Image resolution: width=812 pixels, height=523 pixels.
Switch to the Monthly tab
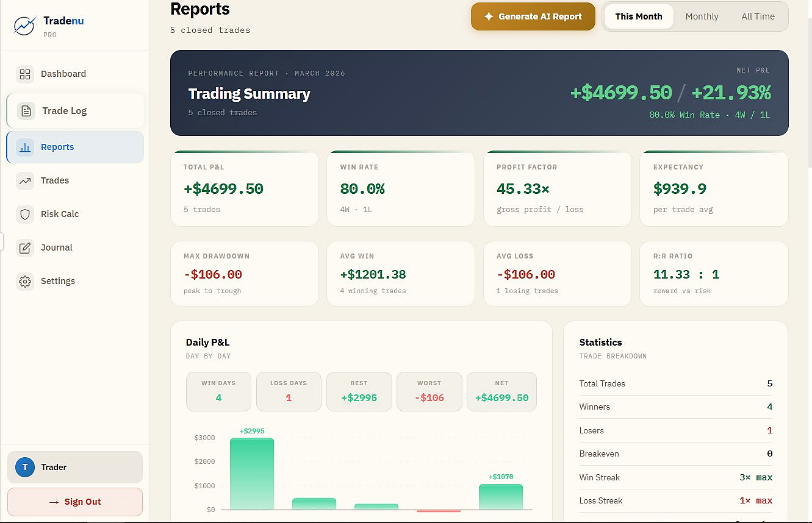pyautogui.click(x=702, y=16)
